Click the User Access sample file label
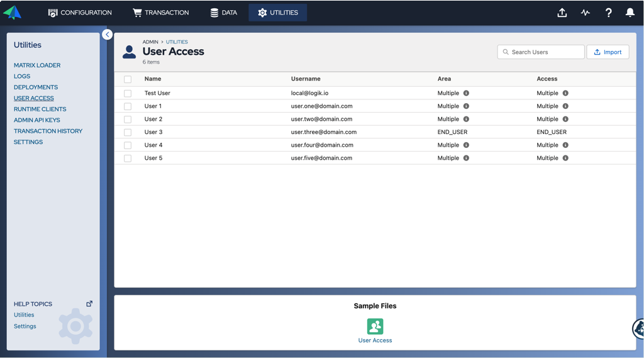The image size is (644, 358). 375,340
